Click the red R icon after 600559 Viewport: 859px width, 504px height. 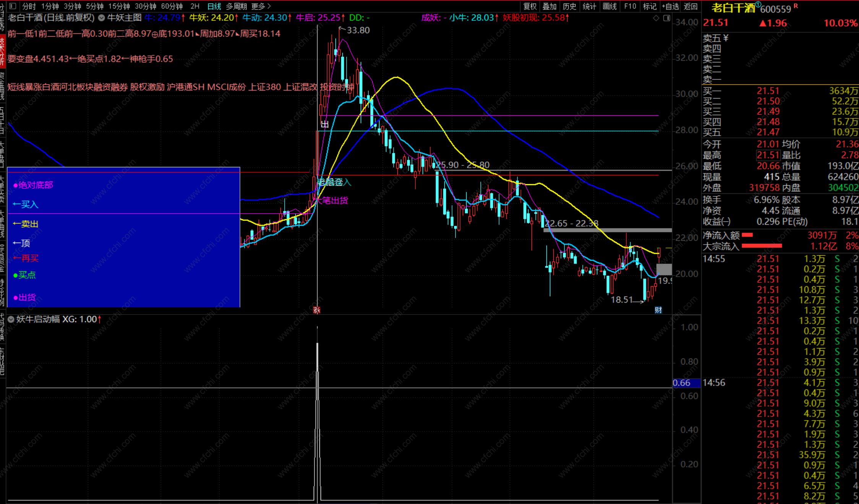[x=796, y=5]
